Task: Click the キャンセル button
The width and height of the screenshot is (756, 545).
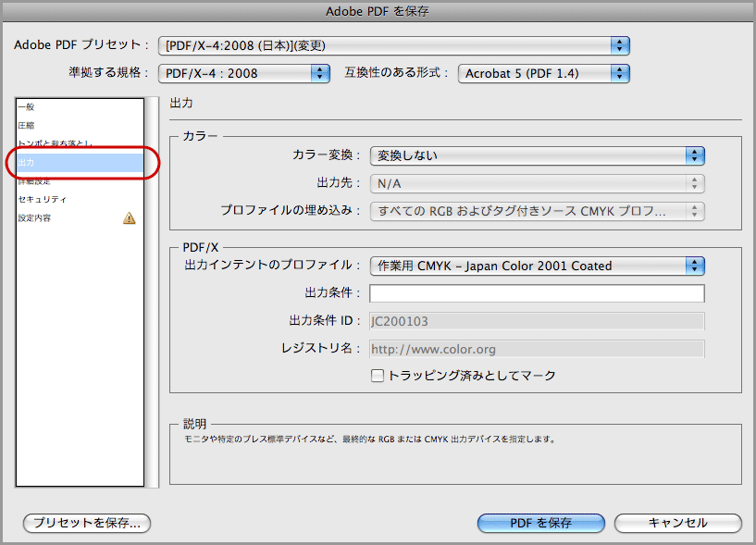Action: click(x=678, y=523)
